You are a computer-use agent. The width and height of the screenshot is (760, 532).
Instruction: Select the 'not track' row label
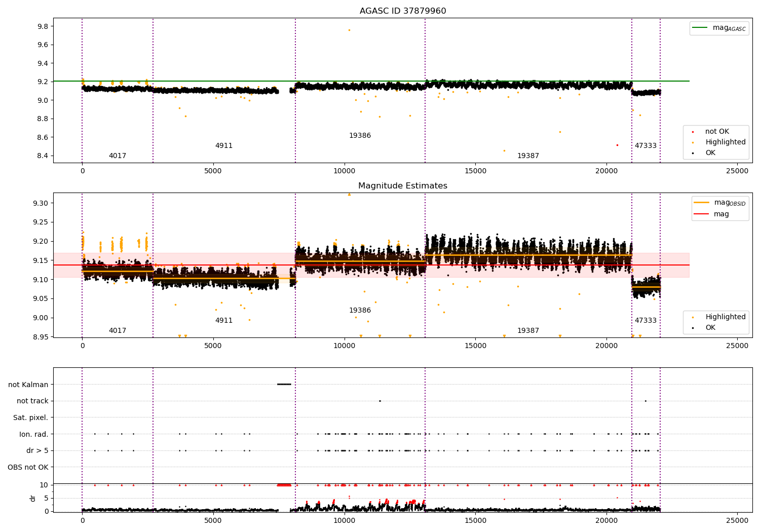(x=32, y=401)
